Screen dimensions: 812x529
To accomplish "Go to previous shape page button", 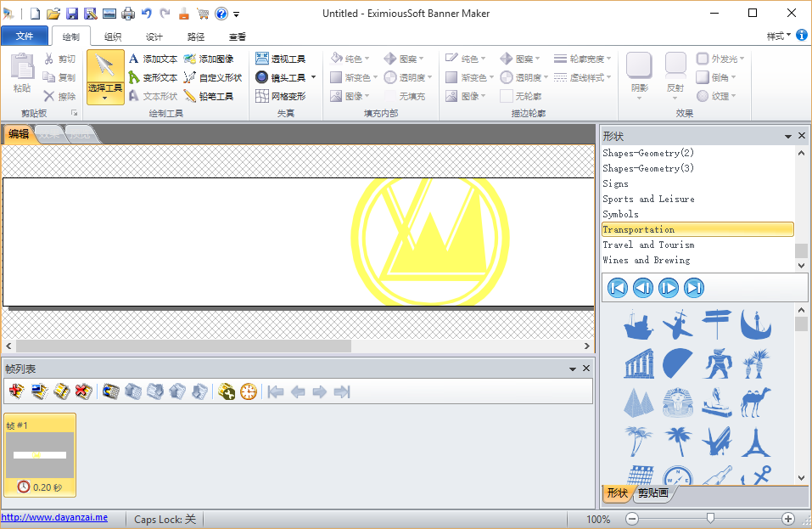I will (x=642, y=288).
